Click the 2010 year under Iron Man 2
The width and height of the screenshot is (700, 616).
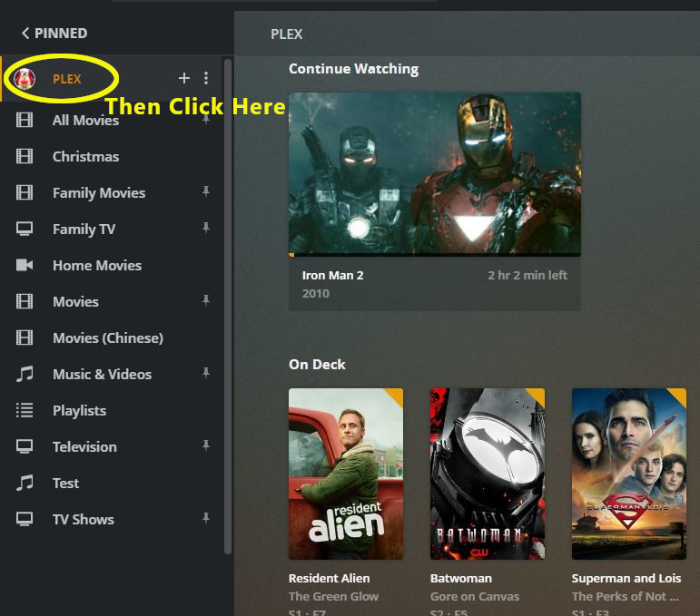[x=316, y=294]
